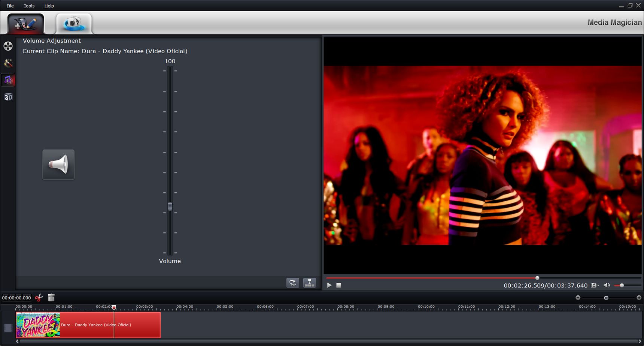Select the film reel sidebar icon

coord(8,46)
